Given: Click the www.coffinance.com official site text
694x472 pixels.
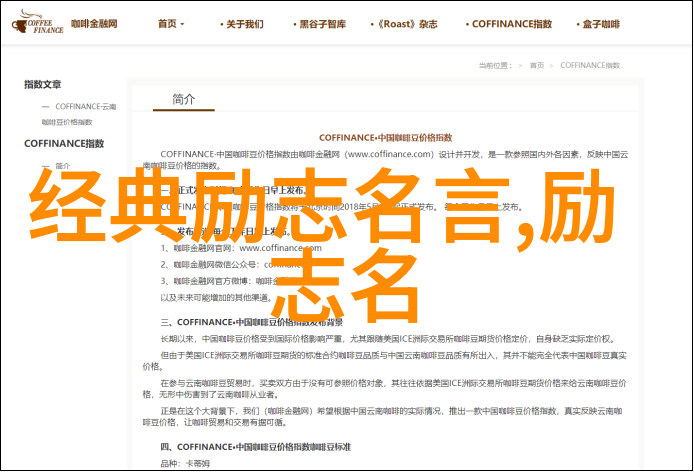Looking at the screenshot, I should [x=280, y=248].
